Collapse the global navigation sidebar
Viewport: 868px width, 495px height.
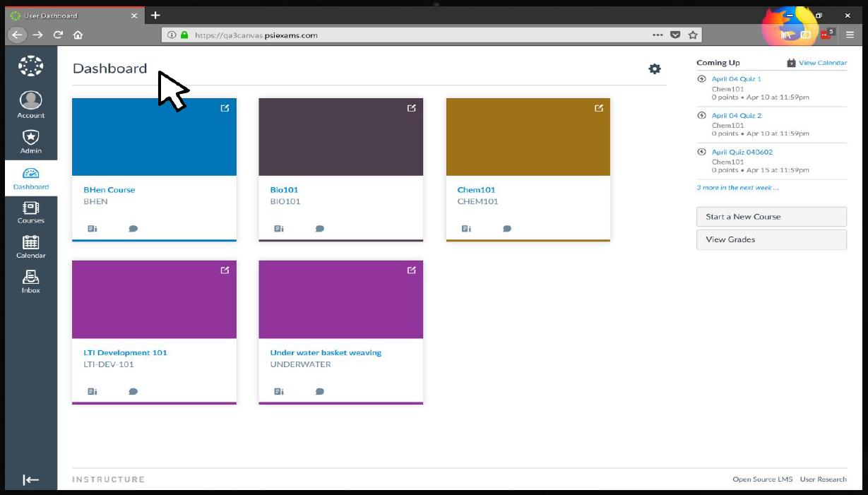click(x=31, y=480)
